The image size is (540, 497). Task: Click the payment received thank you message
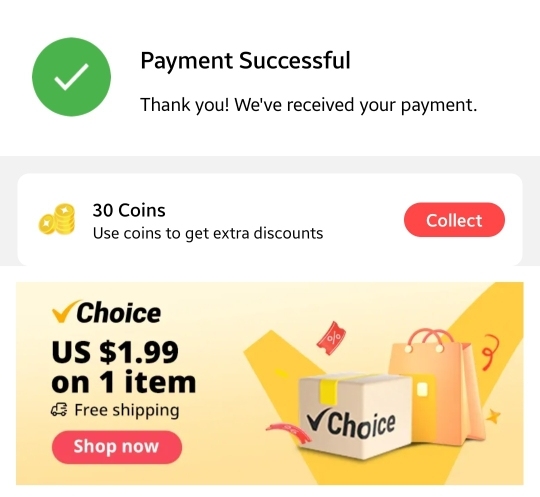pyautogui.click(x=309, y=105)
